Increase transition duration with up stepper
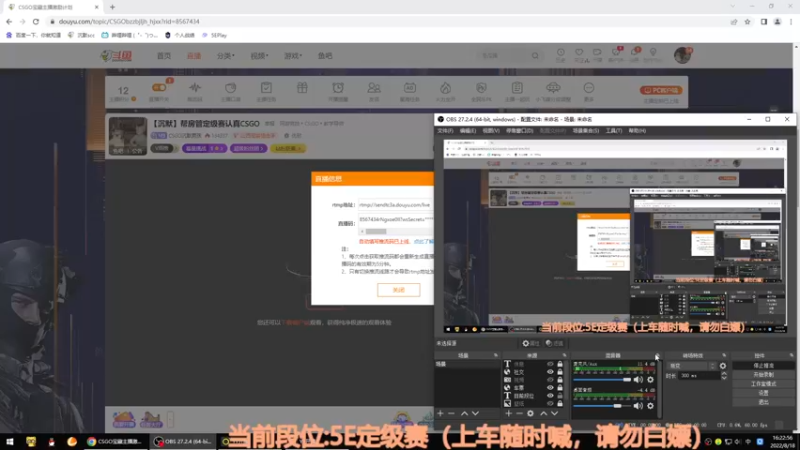 (x=724, y=373)
